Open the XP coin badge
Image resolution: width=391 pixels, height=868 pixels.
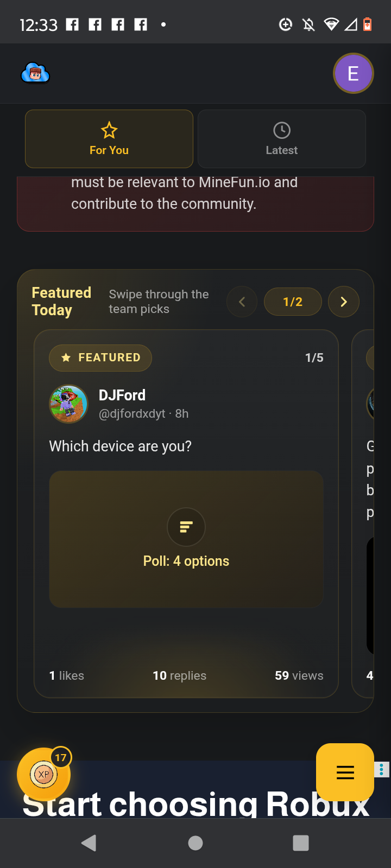[44, 774]
